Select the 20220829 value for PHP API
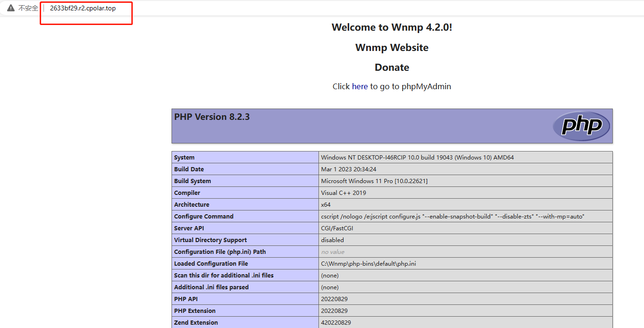Screen dimensions: 644x328 [x=335, y=299]
